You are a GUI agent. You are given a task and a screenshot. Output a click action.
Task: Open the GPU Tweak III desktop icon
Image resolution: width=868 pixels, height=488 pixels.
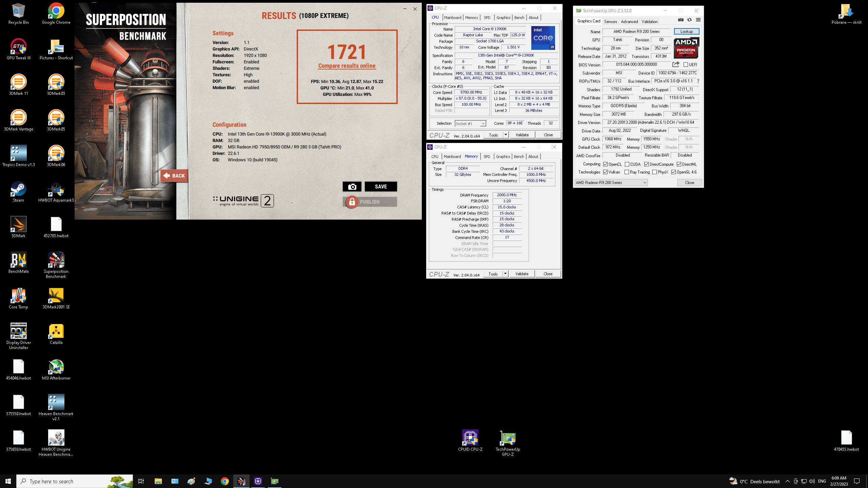point(19,49)
